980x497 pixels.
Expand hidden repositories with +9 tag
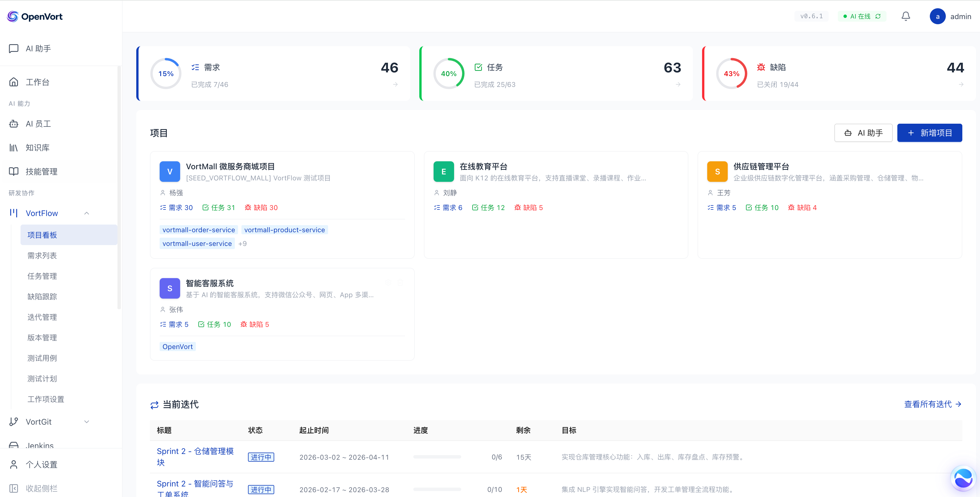click(242, 244)
